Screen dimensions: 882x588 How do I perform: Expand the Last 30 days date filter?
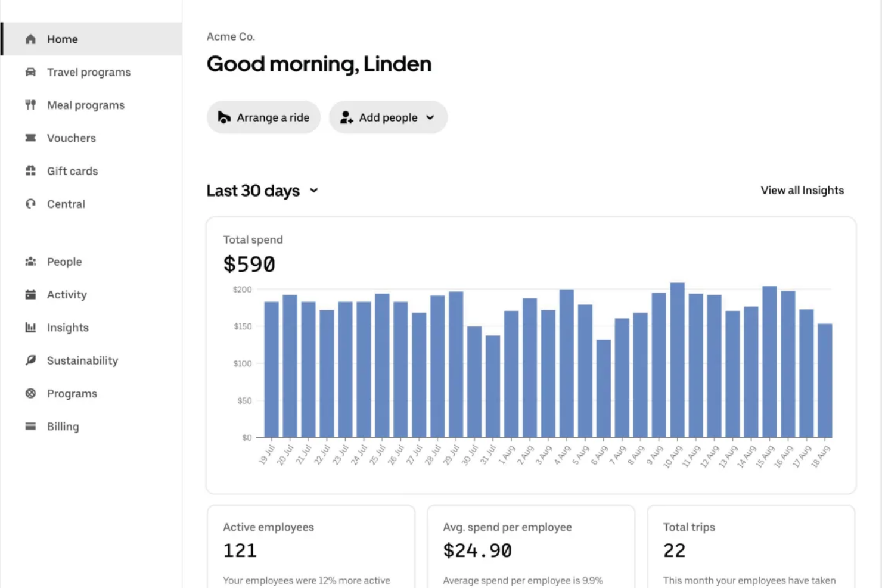262,191
